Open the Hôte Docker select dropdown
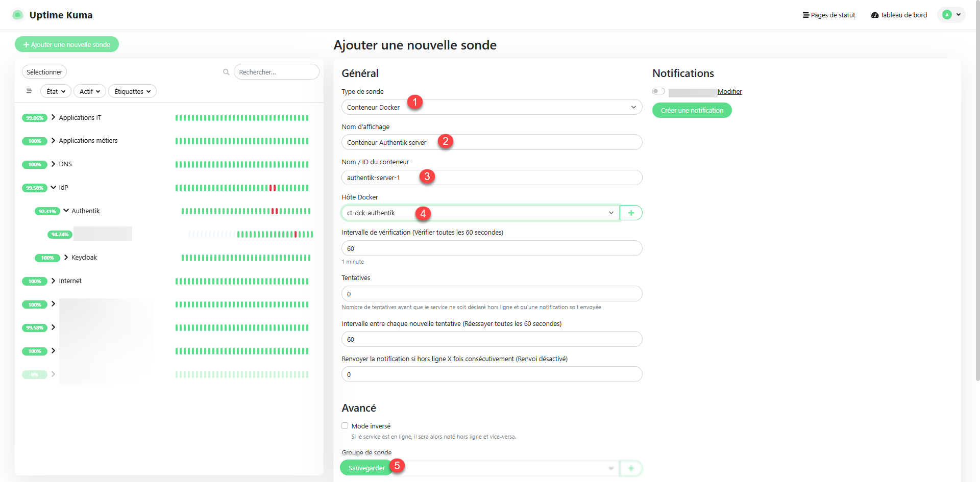This screenshot has height=482, width=980. pos(480,213)
